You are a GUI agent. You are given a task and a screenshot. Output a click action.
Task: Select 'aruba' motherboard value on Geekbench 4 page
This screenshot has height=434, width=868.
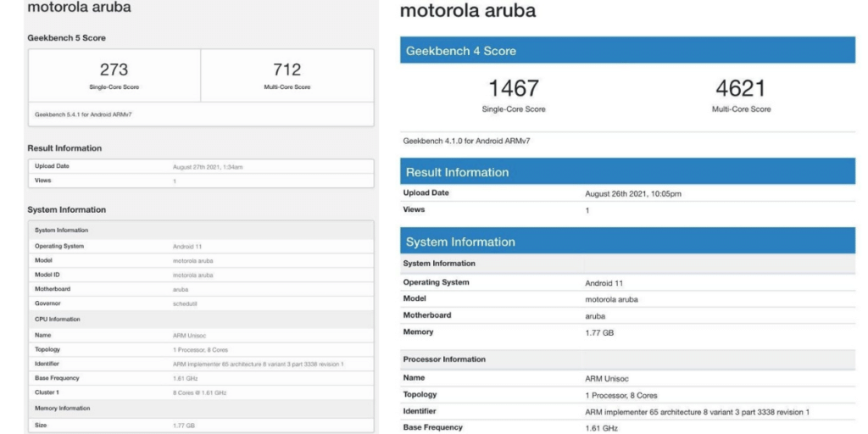tap(595, 317)
